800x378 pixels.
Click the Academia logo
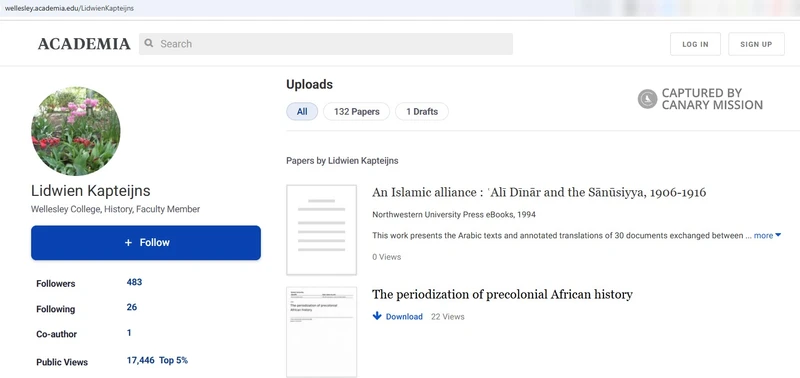[84, 44]
